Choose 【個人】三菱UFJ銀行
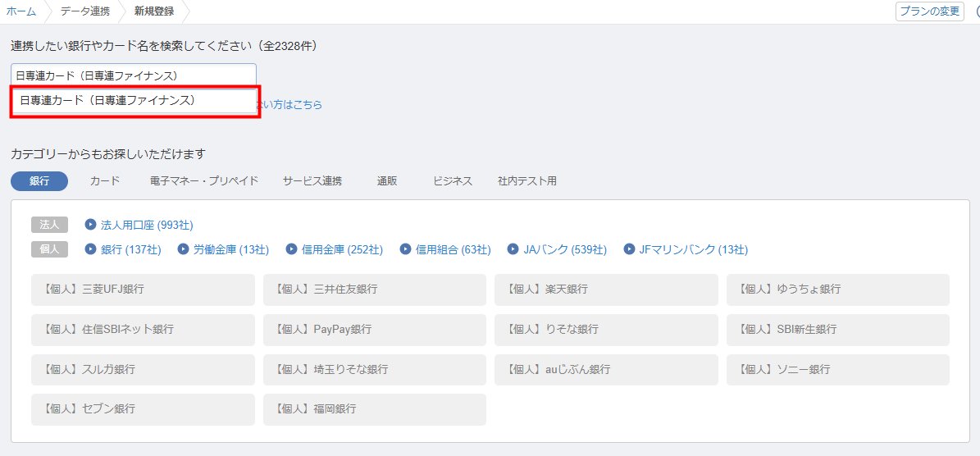 [144, 290]
